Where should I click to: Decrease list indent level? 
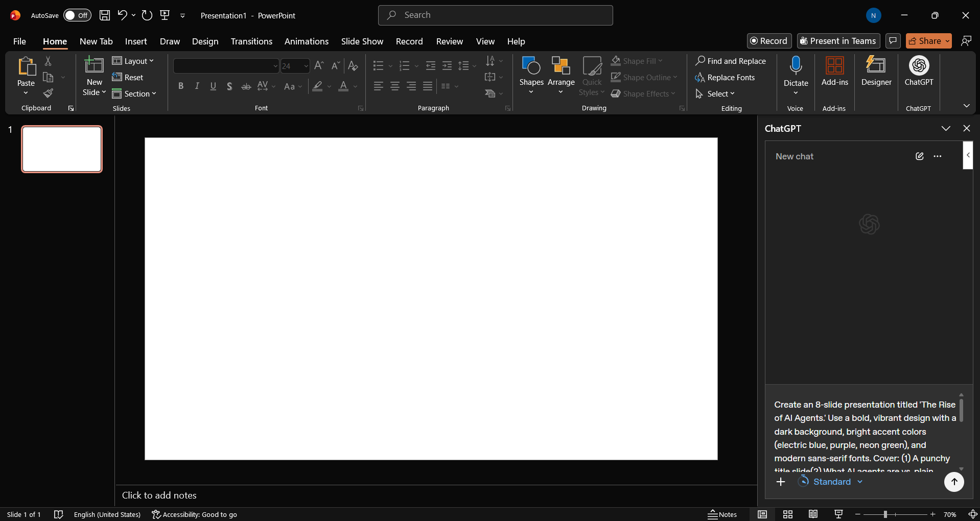[431, 66]
